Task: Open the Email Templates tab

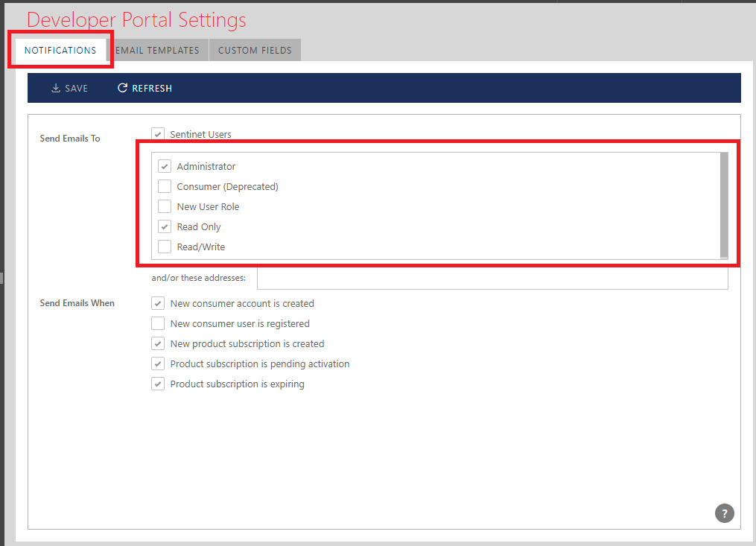Action: pyautogui.click(x=158, y=51)
